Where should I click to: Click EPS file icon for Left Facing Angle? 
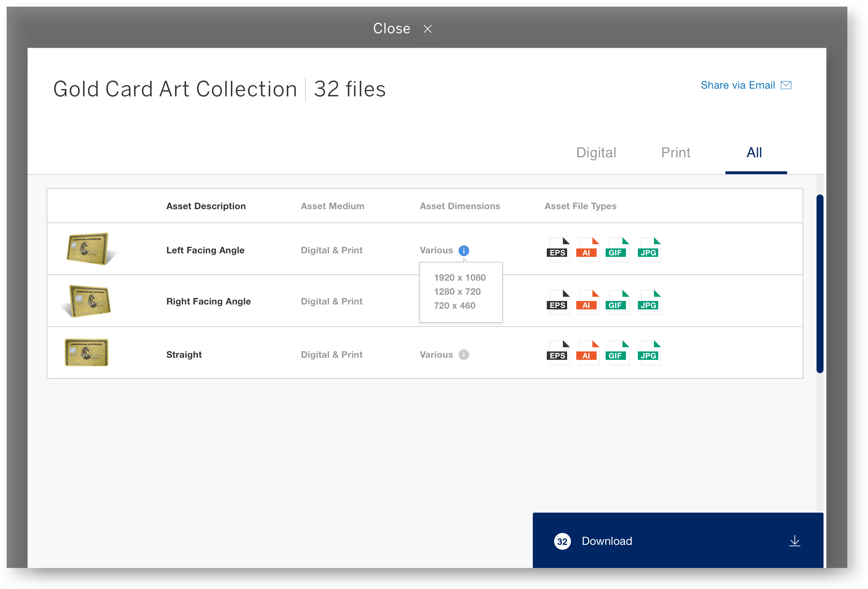[558, 249]
